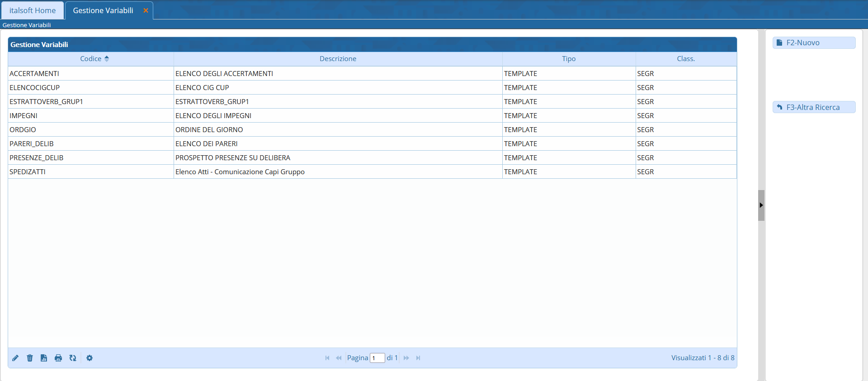The height and width of the screenshot is (381, 868).
Task: Go to last page arrow icon
Action: tap(418, 358)
